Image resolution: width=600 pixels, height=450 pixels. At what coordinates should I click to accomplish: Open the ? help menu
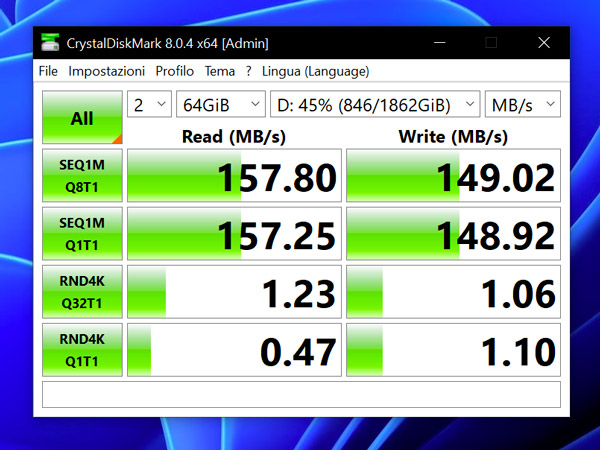coord(248,71)
